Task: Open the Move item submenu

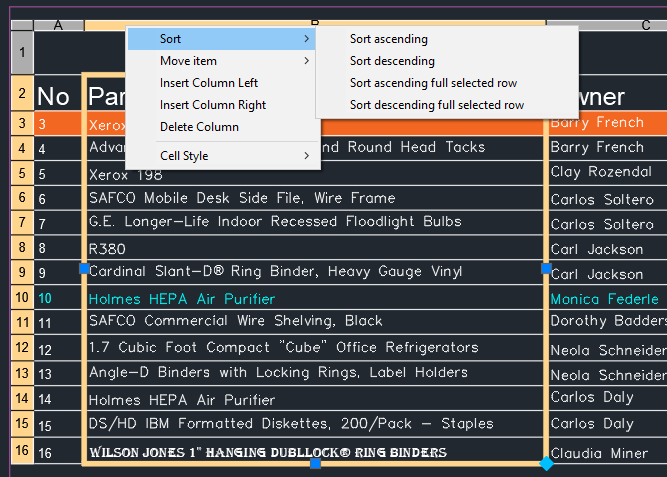Action: 221,61
